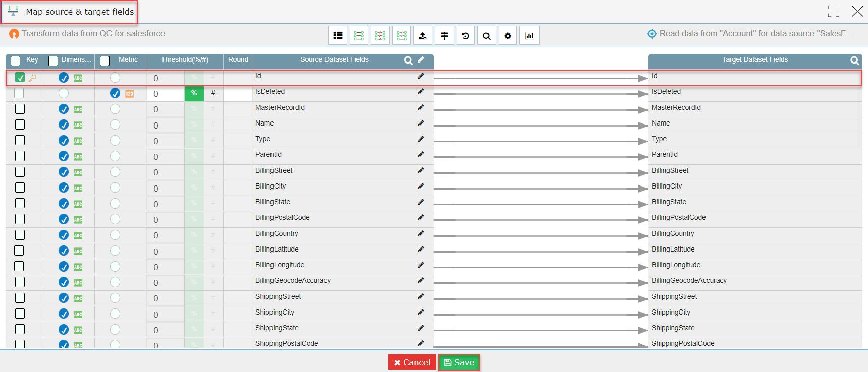
Task: Toggle Dimension radio for ParentId row
Action: [x=64, y=156]
